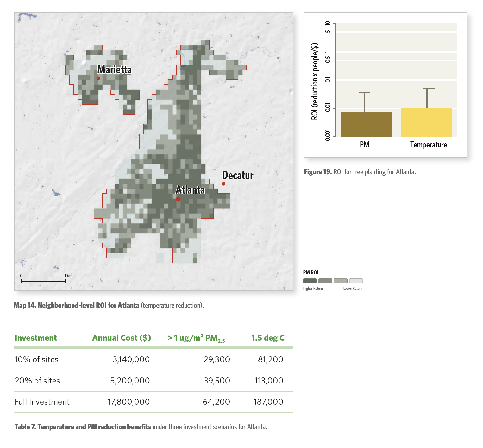
Task: Pick the lightest Lower Return legend swatch
Action: (356, 281)
